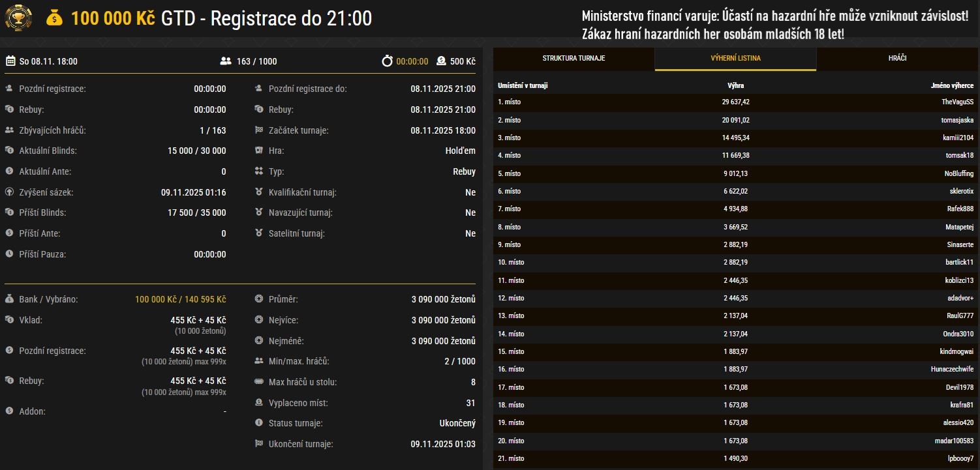Click the icon beside Vyplaceno míst
Viewport: 980px width, 470px height.
[259, 403]
